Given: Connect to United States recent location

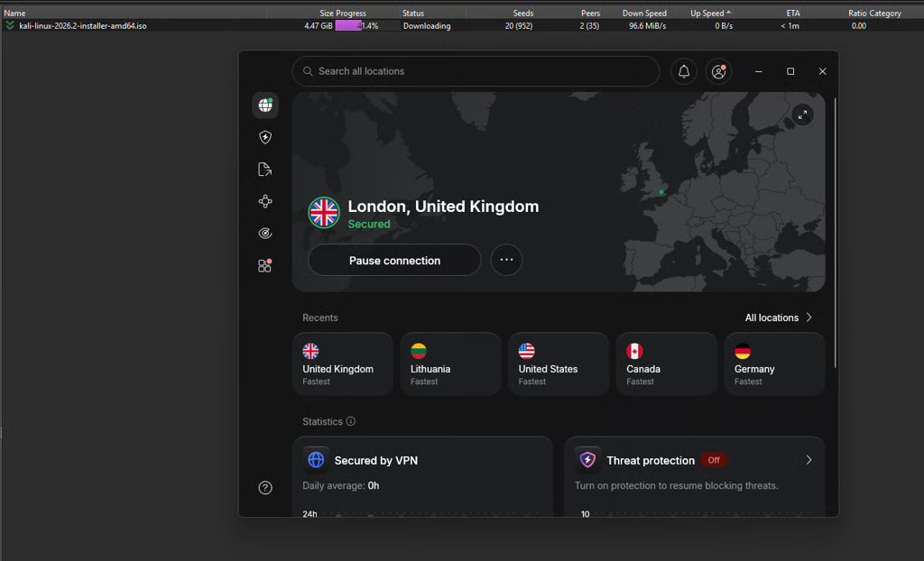Looking at the screenshot, I should [x=558, y=364].
